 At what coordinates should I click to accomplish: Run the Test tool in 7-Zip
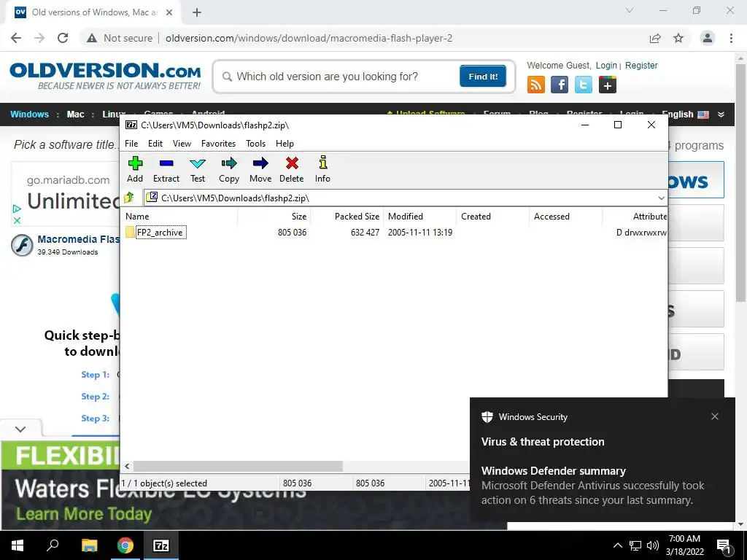[198, 169]
